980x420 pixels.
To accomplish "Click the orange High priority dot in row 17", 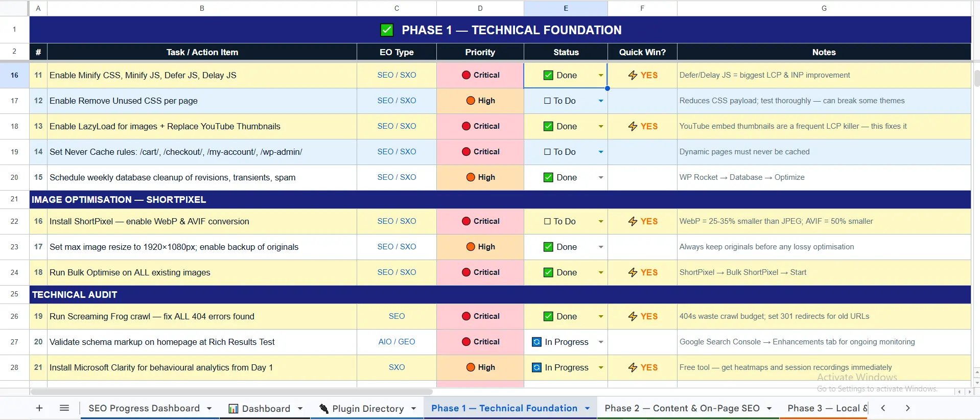I will [471, 101].
